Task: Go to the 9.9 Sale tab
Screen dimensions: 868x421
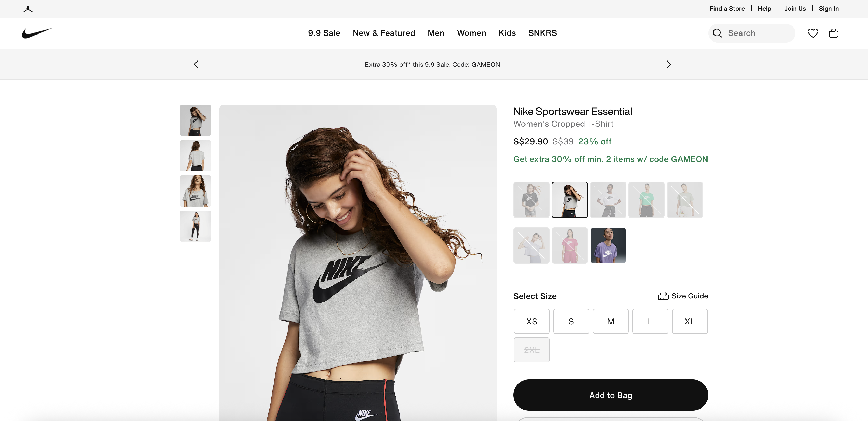Action: [324, 33]
